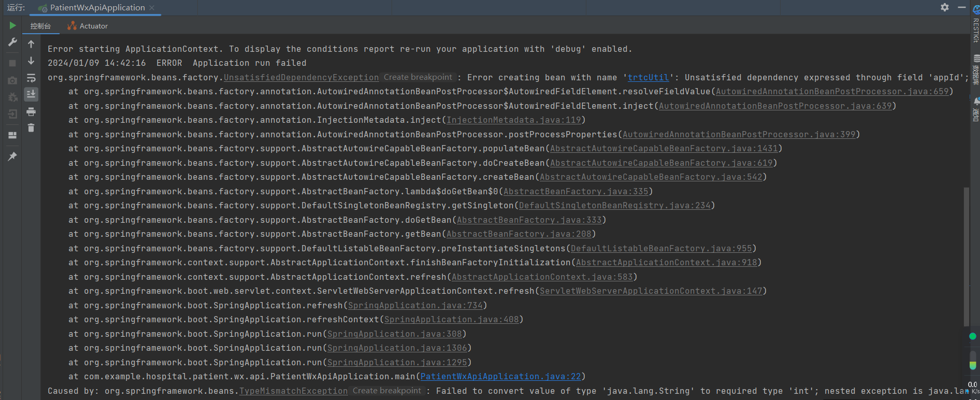Viewport: 980px width, 400px height.
Task: Rerun PatientWxApiApplication with the green play icon
Action: (x=12, y=25)
